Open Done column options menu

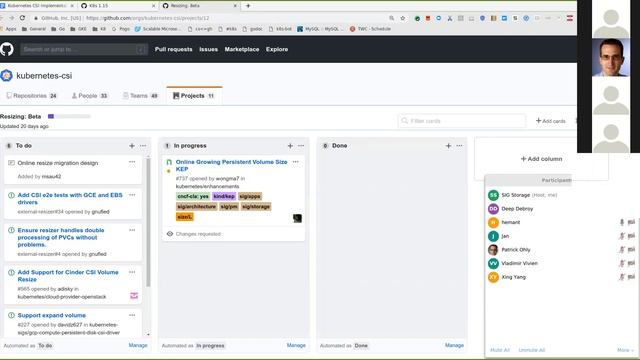[x=459, y=146]
